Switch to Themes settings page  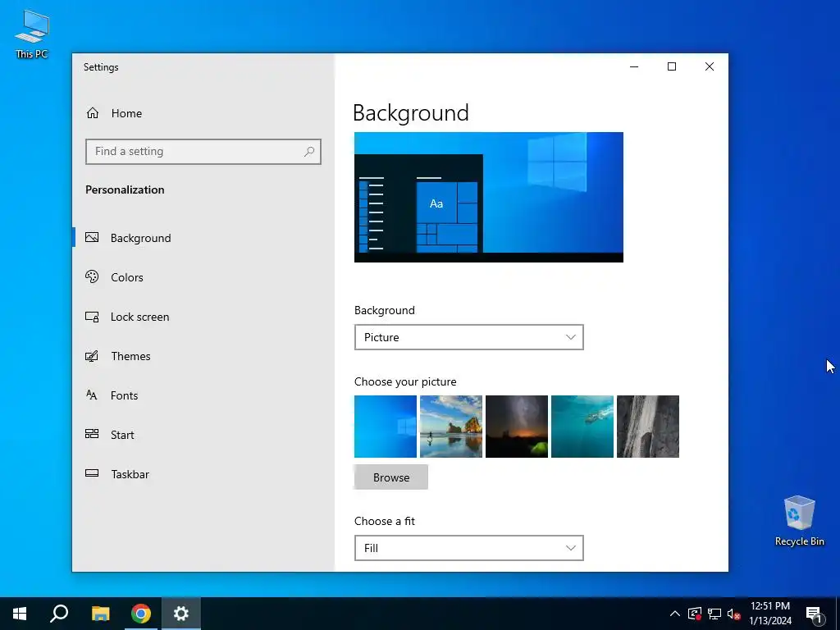coord(130,356)
